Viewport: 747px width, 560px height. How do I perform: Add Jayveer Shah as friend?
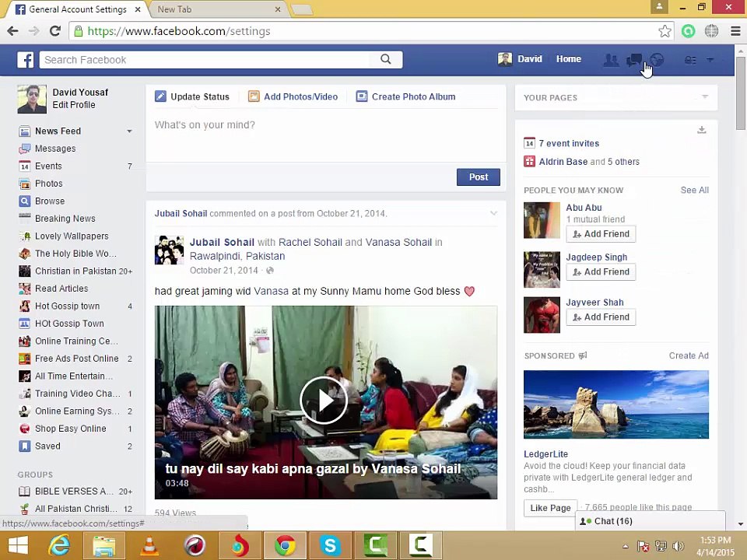(601, 317)
